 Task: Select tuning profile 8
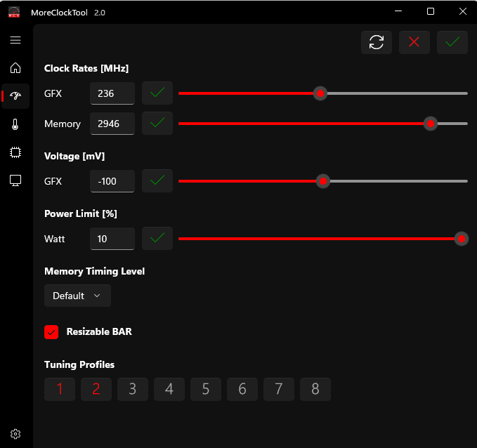point(315,389)
